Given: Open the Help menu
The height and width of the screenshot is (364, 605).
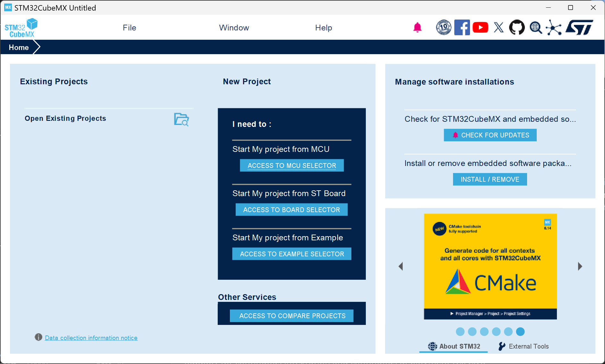Looking at the screenshot, I should pos(323,28).
